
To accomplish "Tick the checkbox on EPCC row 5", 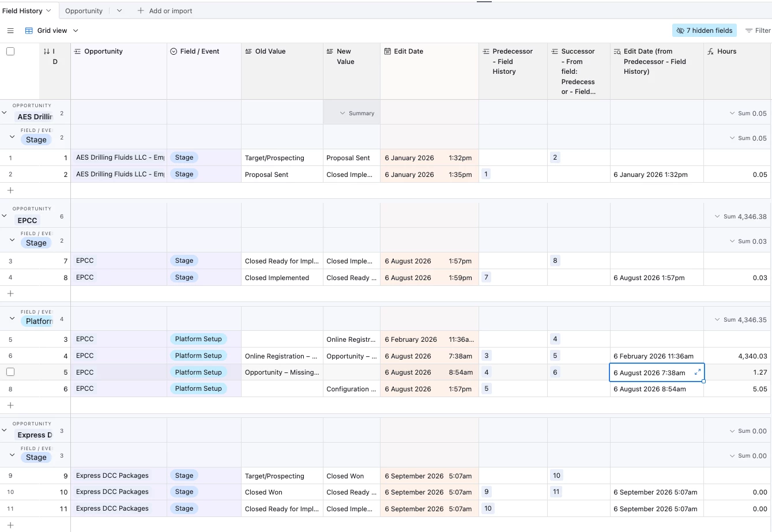I will pyautogui.click(x=10, y=372).
